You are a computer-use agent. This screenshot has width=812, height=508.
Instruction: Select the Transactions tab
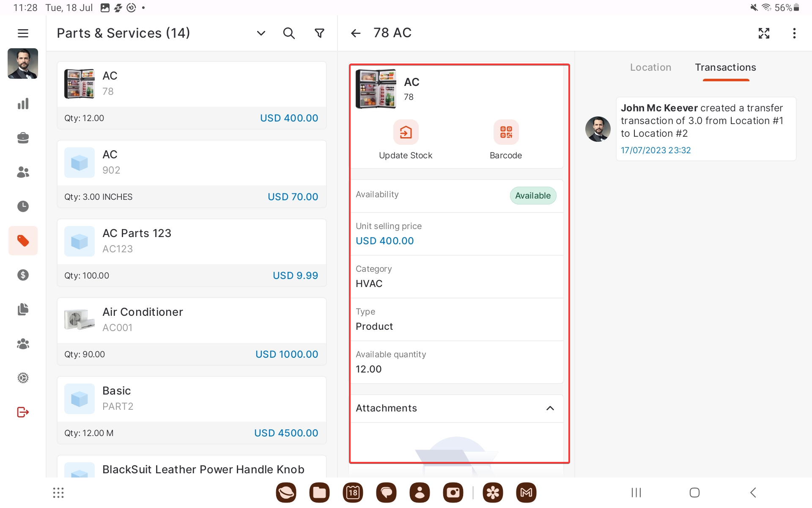pyautogui.click(x=725, y=67)
